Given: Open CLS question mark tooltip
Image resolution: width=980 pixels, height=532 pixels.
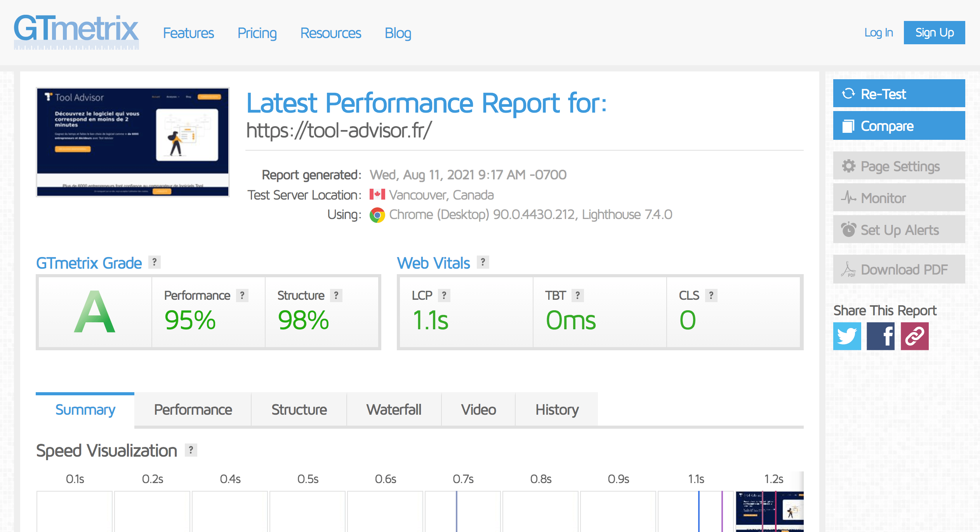Looking at the screenshot, I should tap(711, 296).
